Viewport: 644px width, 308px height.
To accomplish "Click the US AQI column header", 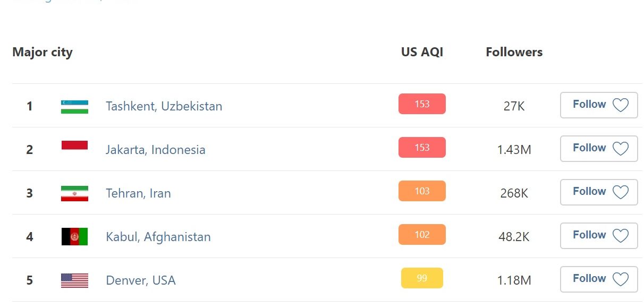I will pyautogui.click(x=422, y=52).
